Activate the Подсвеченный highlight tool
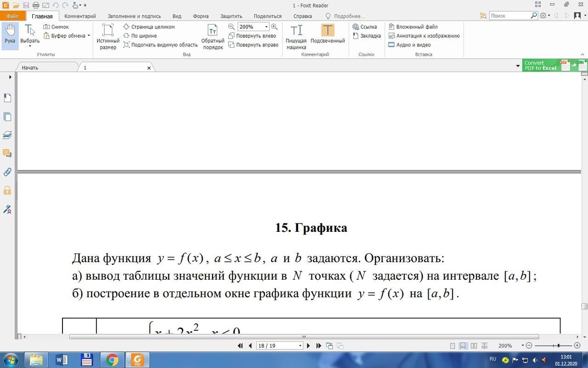588x368 pixels. [328, 35]
